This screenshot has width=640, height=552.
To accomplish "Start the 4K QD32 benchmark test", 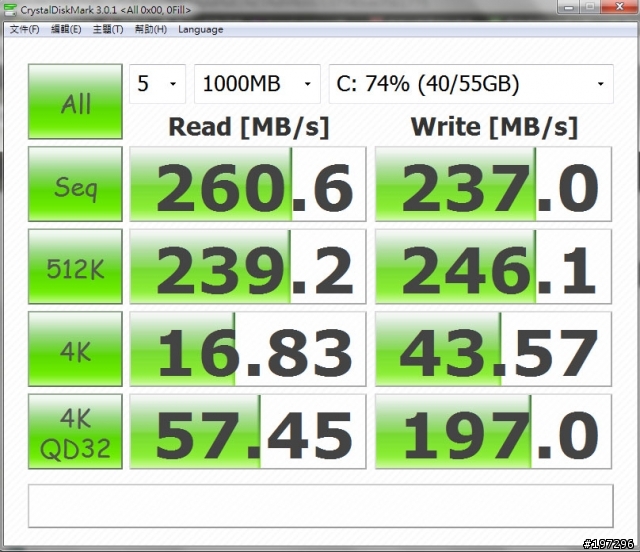I will click(x=75, y=432).
